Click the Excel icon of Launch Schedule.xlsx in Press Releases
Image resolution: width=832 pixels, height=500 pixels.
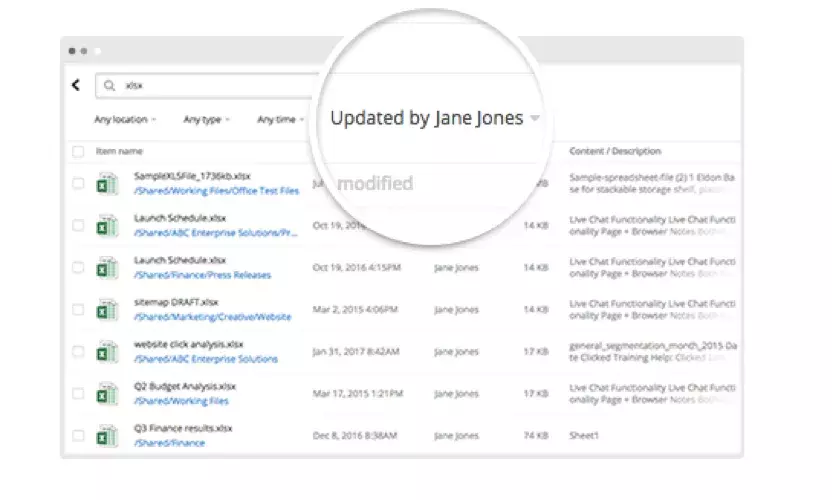(x=107, y=268)
